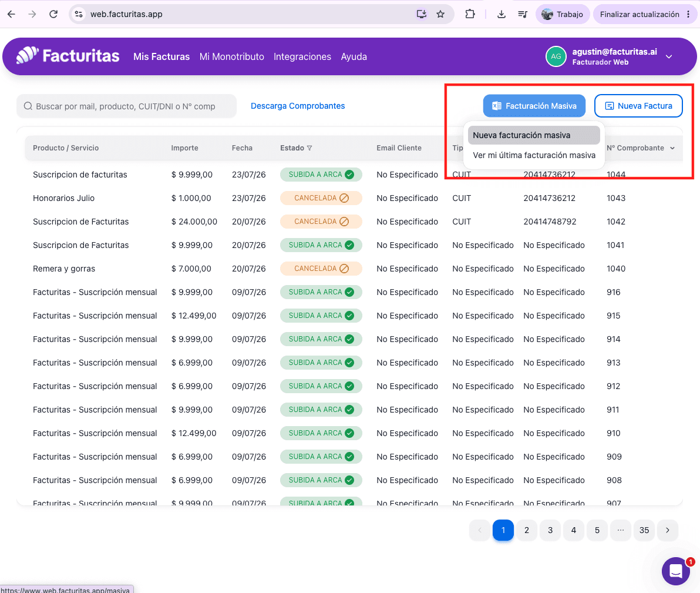700x593 pixels.
Task: Sort by Nº Comprobante column arrow
Action: [x=672, y=148]
